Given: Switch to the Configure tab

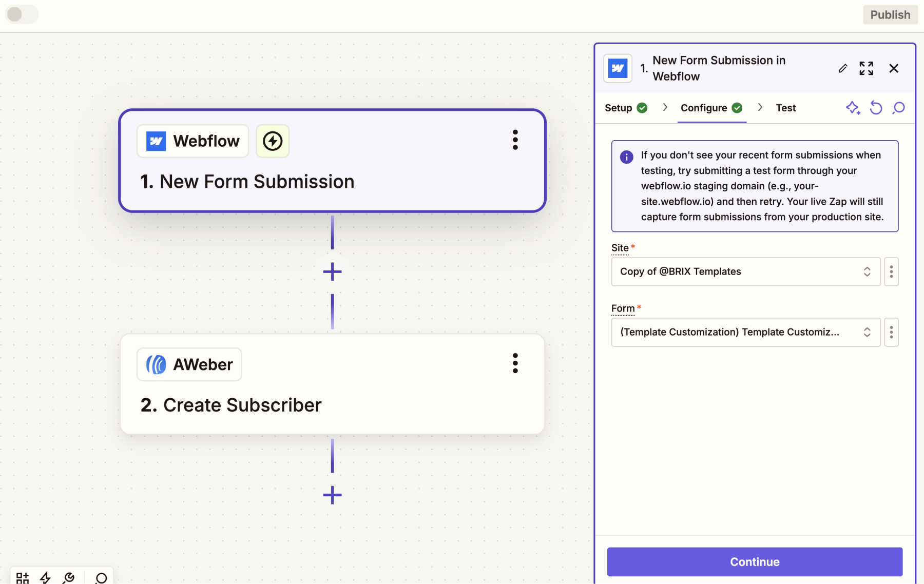Looking at the screenshot, I should tap(711, 108).
